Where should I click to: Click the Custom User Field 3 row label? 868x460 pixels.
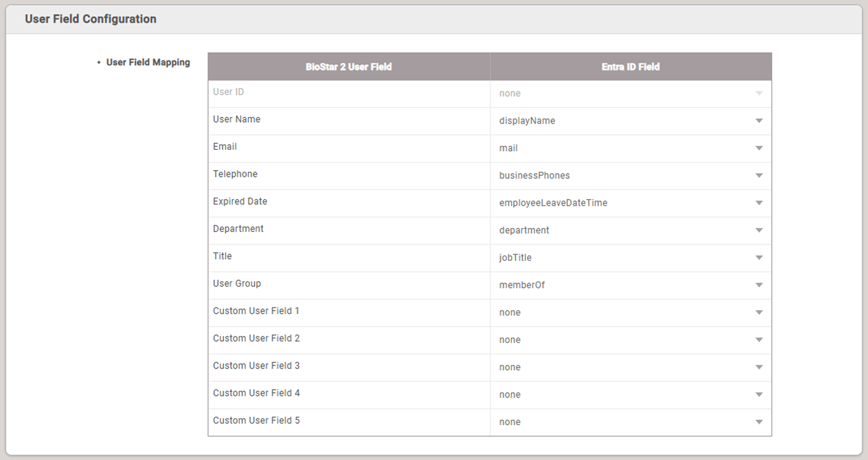[x=256, y=366]
